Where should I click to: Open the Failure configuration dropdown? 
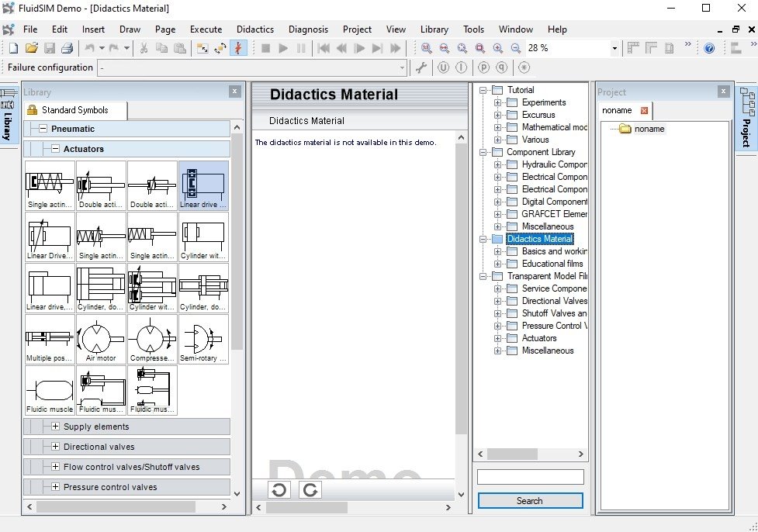[x=402, y=67]
